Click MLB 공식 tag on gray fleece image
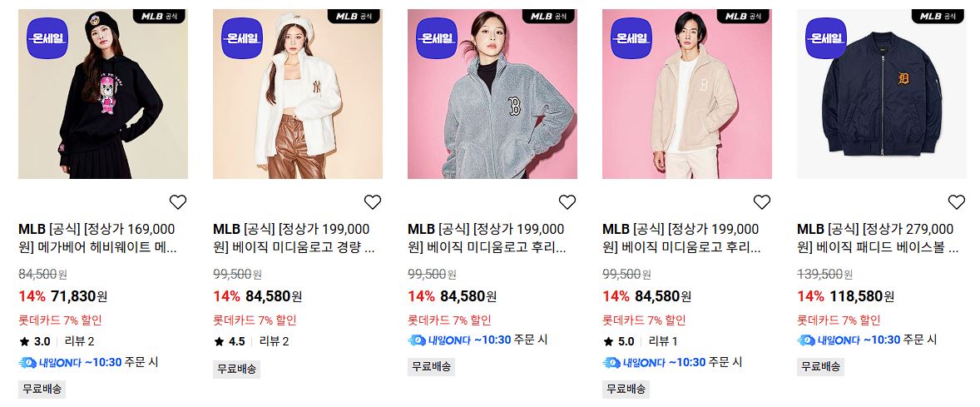 [549, 17]
